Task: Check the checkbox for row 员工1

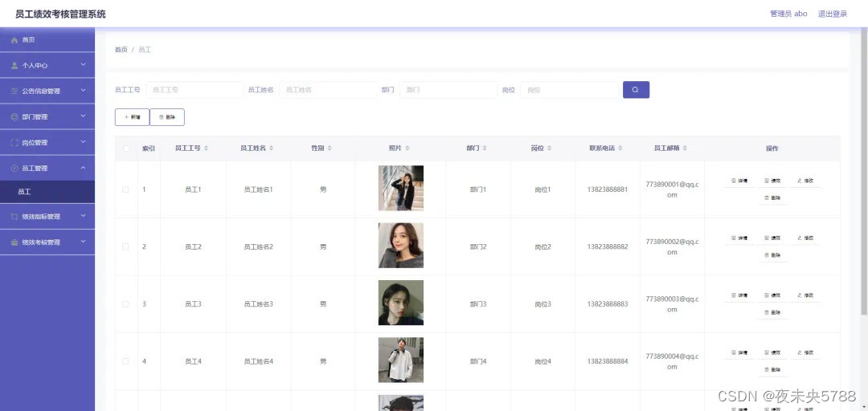Action: 125,189
